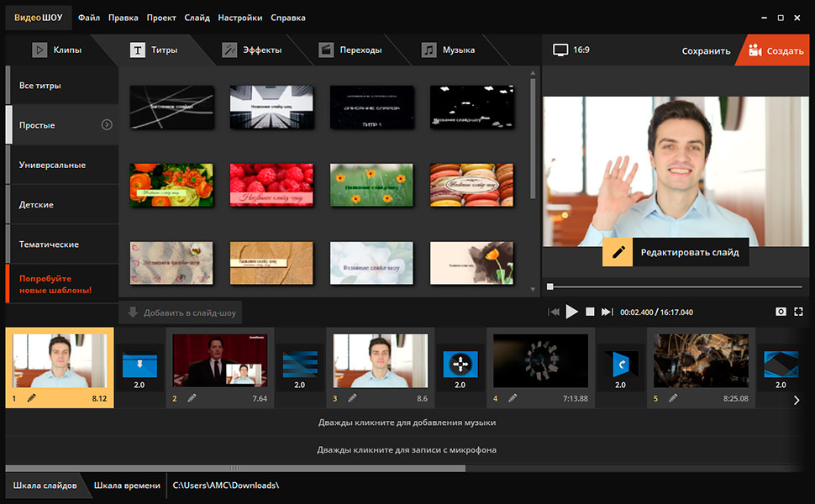Image resolution: width=815 pixels, height=504 pixels.
Task: Show next slides with right chevron
Action: coord(797,400)
